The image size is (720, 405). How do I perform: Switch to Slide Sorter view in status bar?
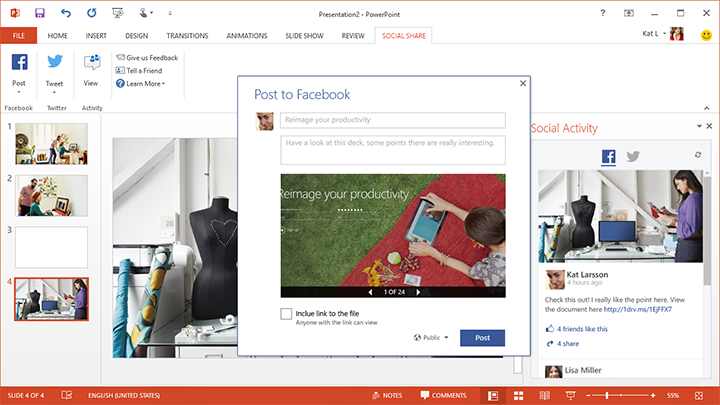pyautogui.click(x=518, y=395)
